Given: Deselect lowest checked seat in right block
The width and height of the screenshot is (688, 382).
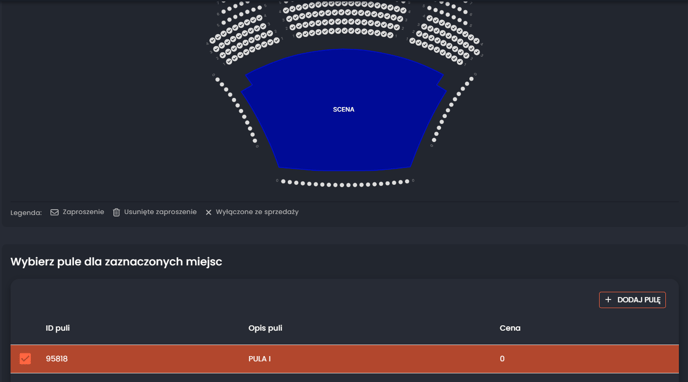Looking at the screenshot, I should click(460, 62).
